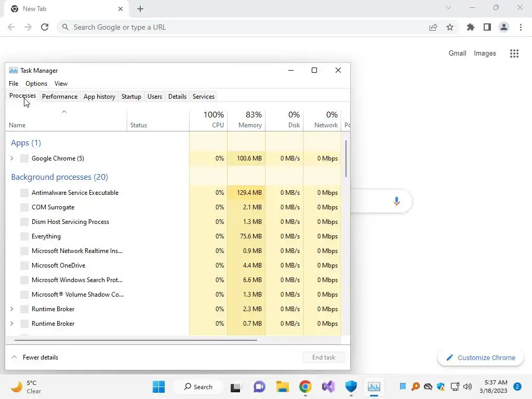Open Google apps grid
The width and height of the screenshot is (532, 399).
(x=514, y=54)
